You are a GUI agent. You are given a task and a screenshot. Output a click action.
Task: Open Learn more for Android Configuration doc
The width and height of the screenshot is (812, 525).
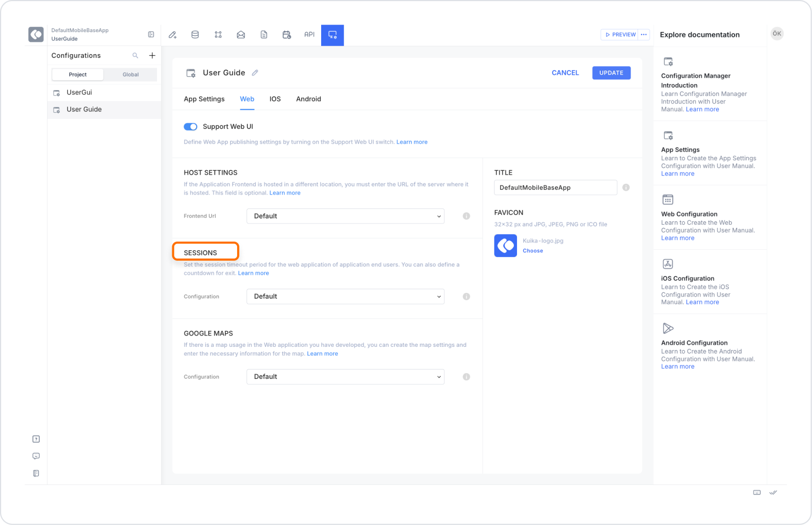[678, 366]
